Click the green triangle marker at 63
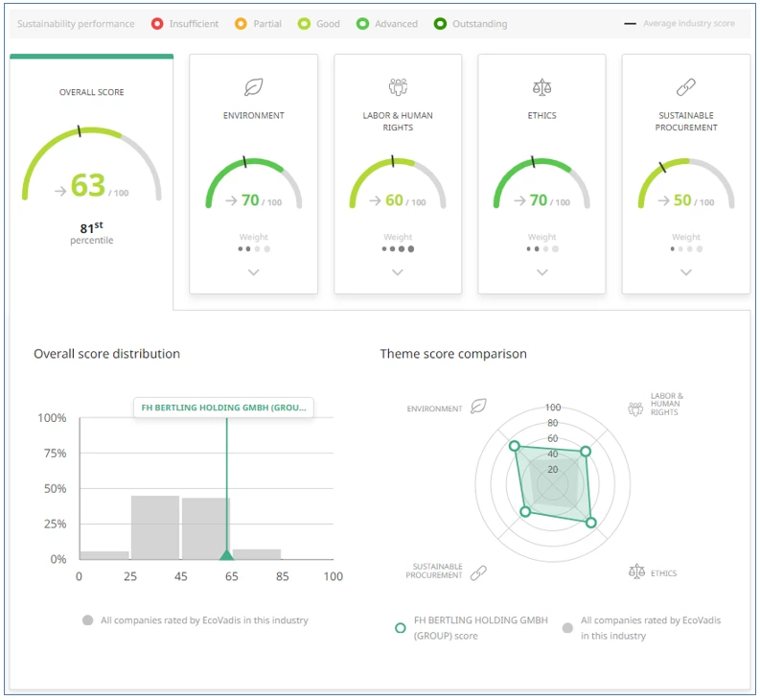This screenshot has height=700, width=760. coord(226,554)
